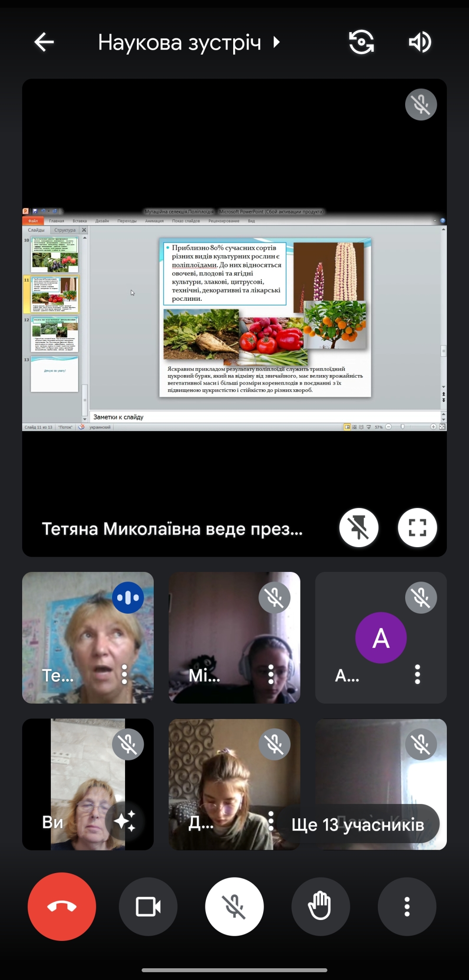Tap caption Тетяна Миколаївна веде през...

(x=172, y=529)
